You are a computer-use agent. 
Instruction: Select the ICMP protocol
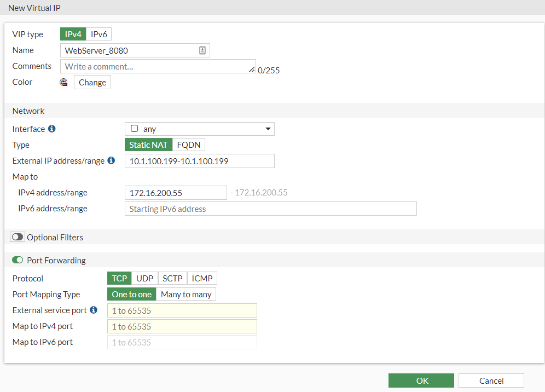click(x=201, y=278)
